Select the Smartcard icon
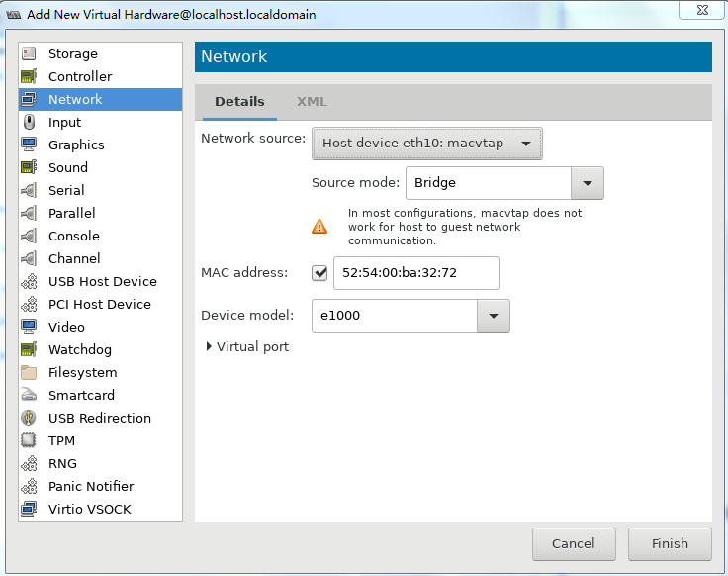The height and width of the screenshot is (576, 728). (x=29, y=395)
